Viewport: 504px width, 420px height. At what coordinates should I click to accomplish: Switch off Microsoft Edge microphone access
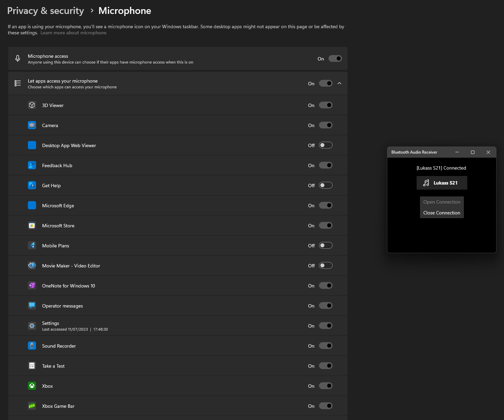pyautogui.click(x=326, y=205)
